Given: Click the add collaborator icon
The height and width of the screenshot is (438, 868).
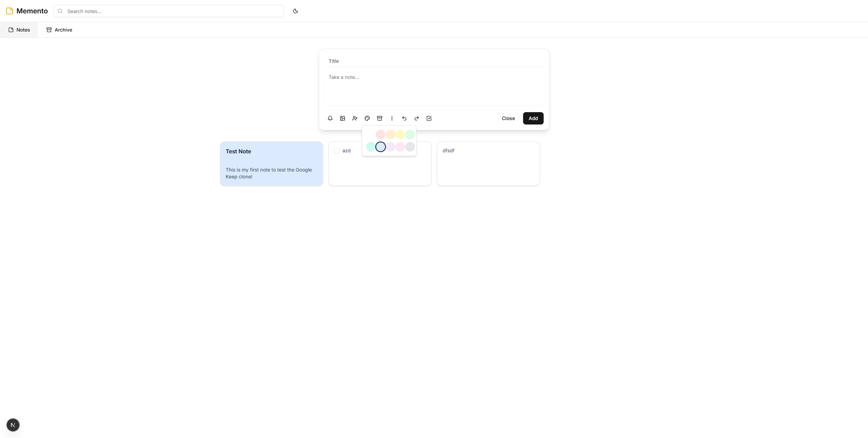Looking at the screenshot, I should [355, 118].
